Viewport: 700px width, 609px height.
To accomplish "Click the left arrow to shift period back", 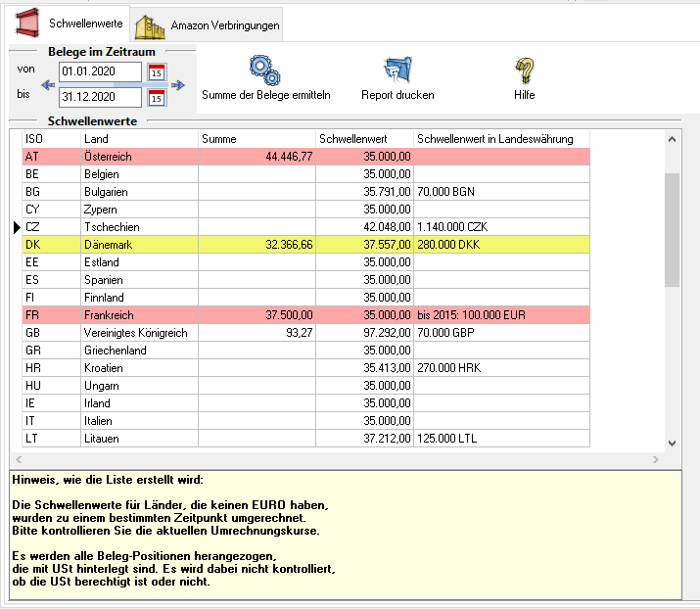I will click(x=48, y=85).
